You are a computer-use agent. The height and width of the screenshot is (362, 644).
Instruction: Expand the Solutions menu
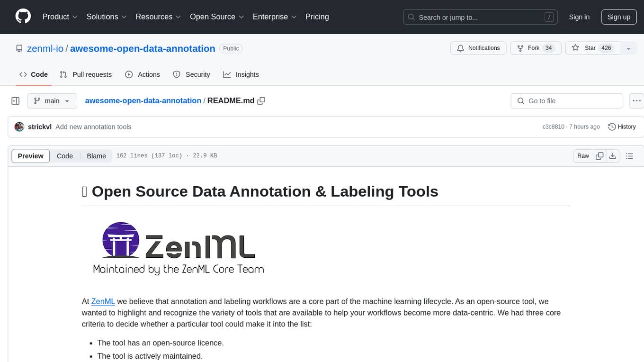[x=107, y=17]
